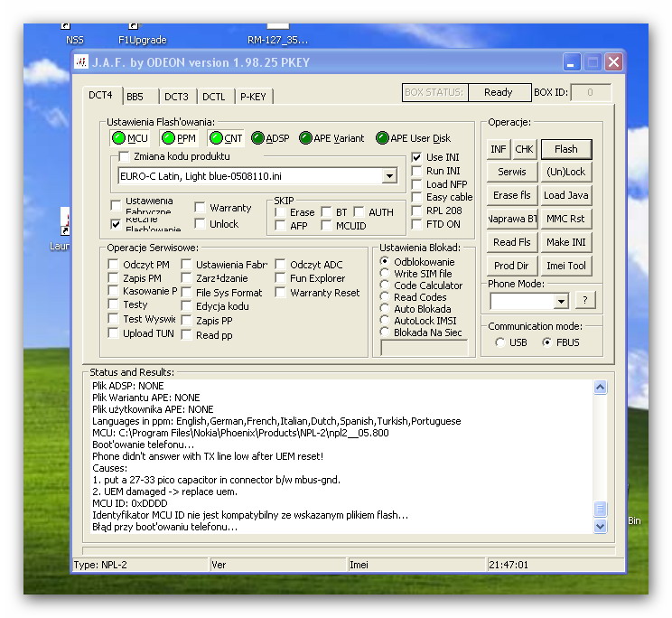Click the Ustawienia Blokad text field

click(425, 347)
